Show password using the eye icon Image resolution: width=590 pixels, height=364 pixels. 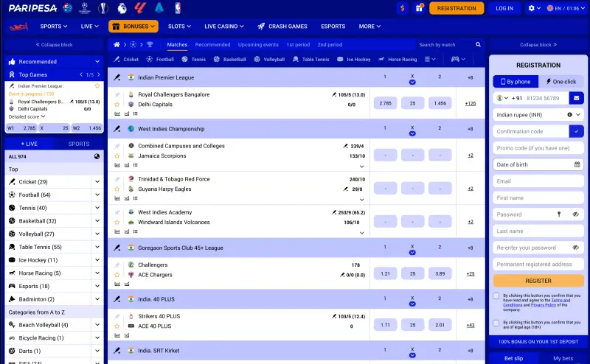pyautogui.click(x=576, y=214)
